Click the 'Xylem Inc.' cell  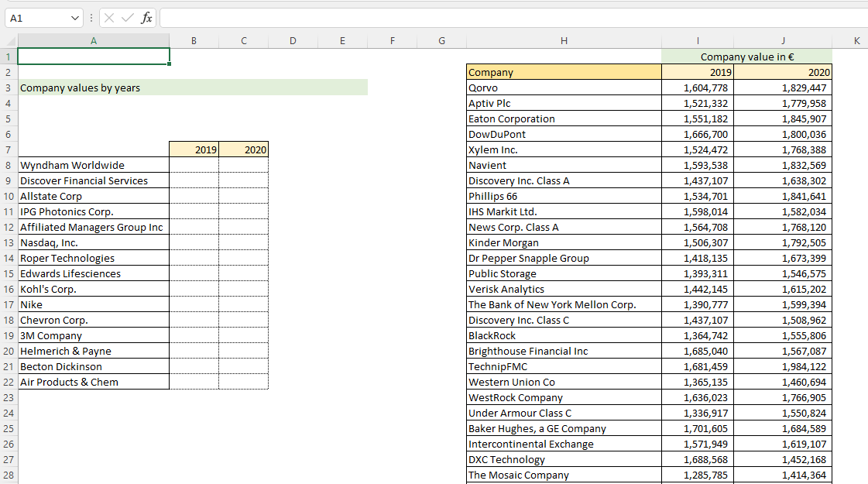coord(564,150)
